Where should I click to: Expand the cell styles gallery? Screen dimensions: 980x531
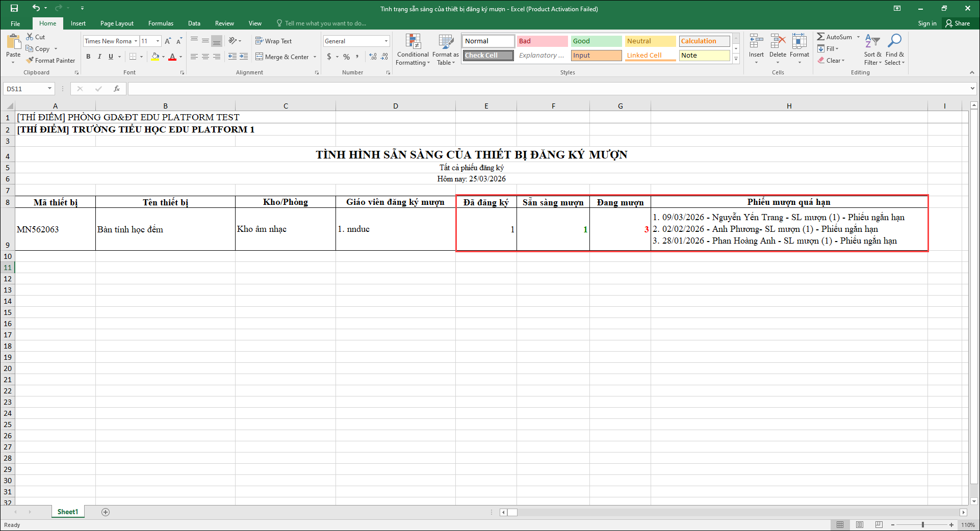pyautogui.click(x=736, y=60)
